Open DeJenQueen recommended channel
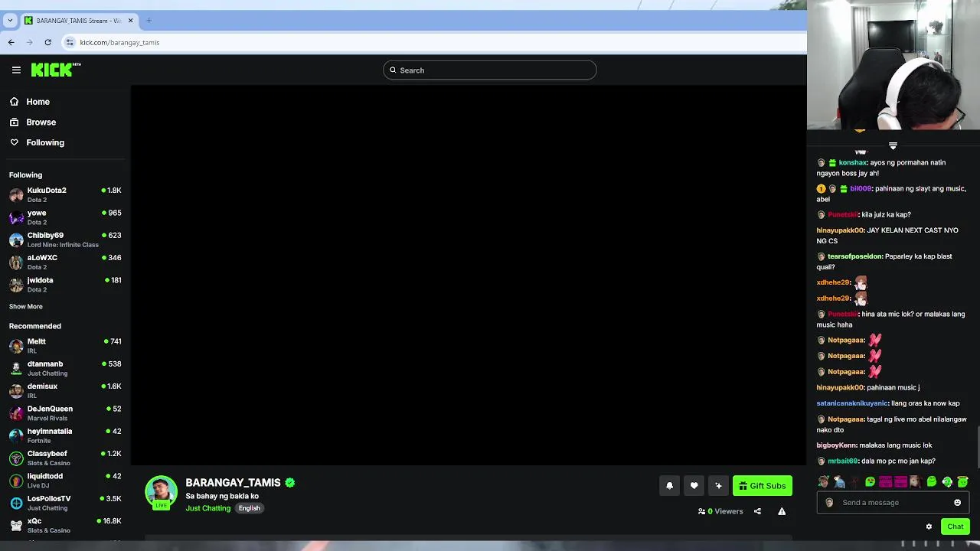 65,413
